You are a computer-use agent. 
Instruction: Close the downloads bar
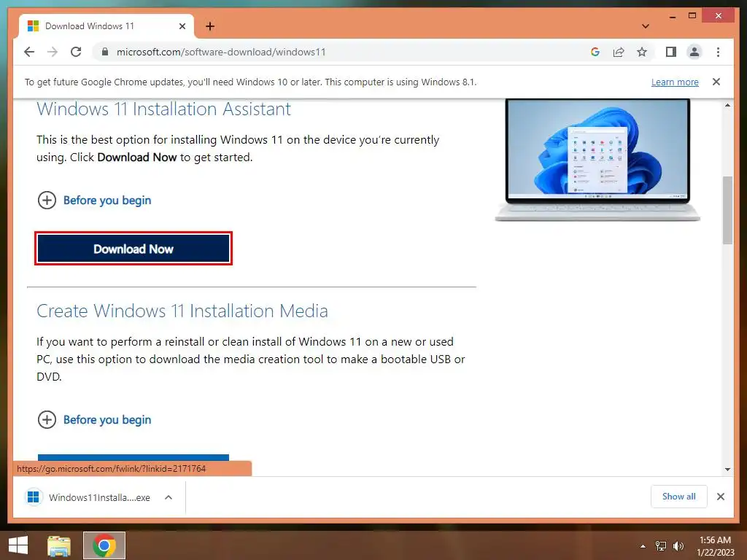pos(720,497)
